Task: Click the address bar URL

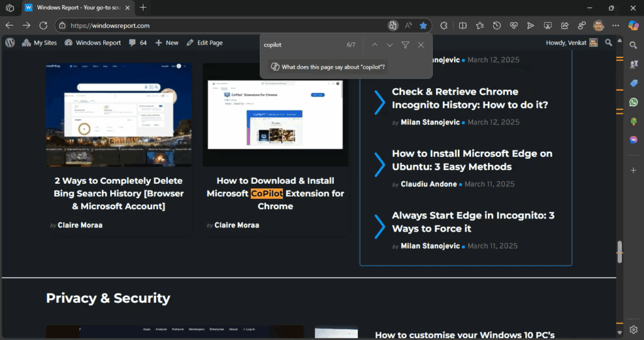Action: [x=110, y=25]
